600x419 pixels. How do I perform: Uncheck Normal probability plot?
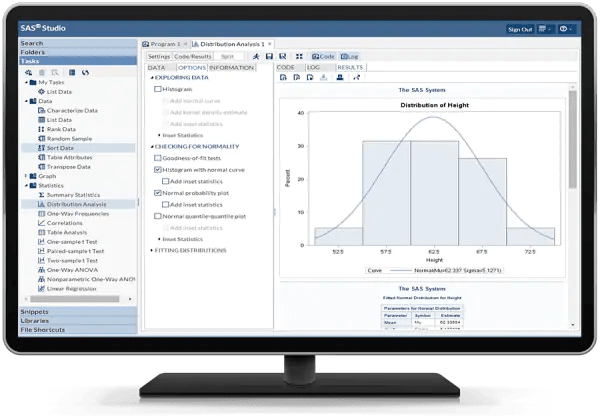tap(157, 193)
